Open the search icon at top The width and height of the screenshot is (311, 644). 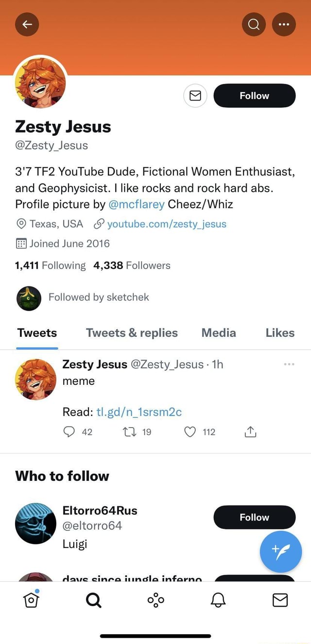253,24
